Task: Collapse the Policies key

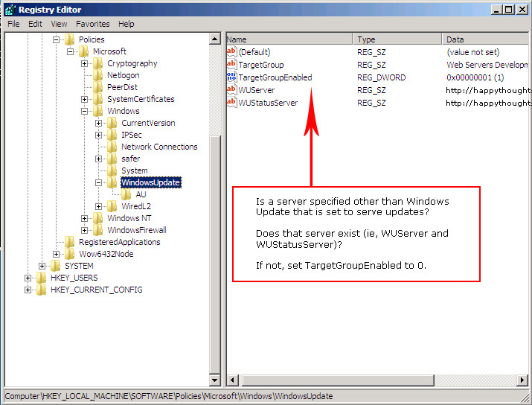Action: pyautogui.click(x=56, y=39)
